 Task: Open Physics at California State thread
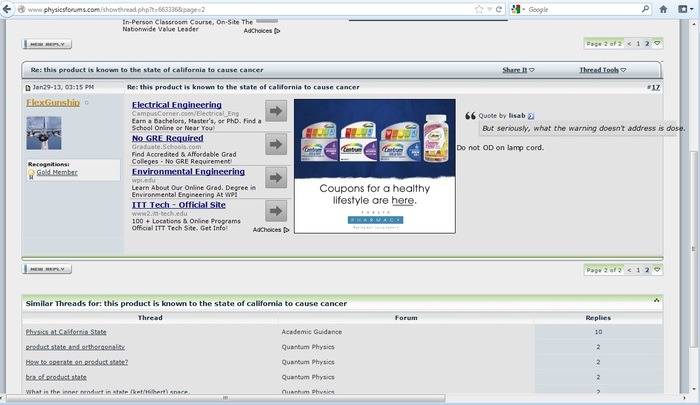(66, 332)
